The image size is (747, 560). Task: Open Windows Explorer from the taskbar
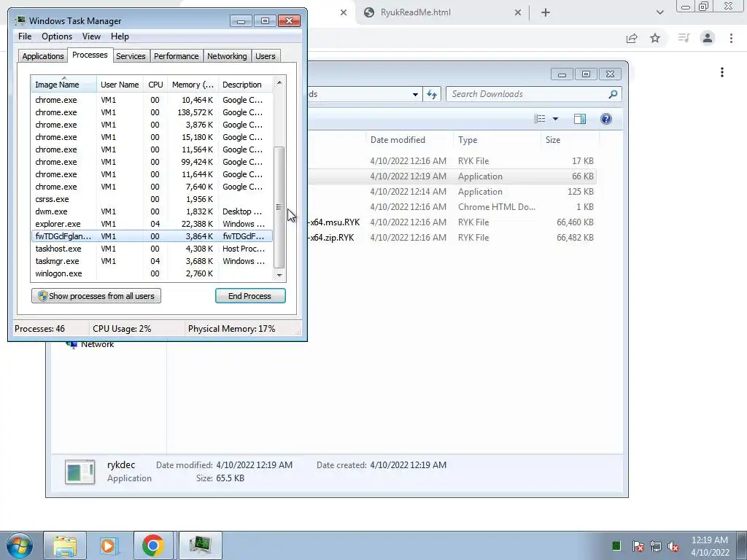[x=65, y=545]
